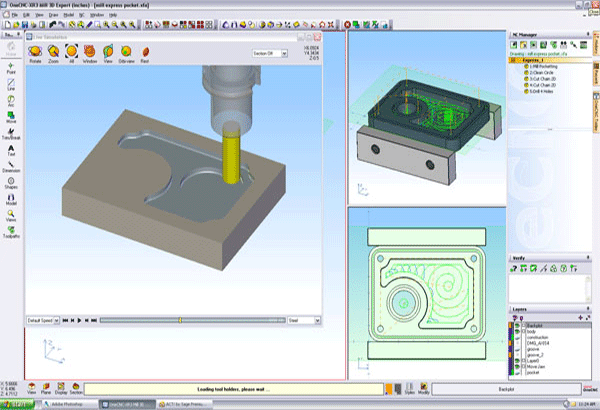Open the Section Off dropdown
Image resolution: width=600 pixels, height=410 pixels.
click(x=266, y=50)
